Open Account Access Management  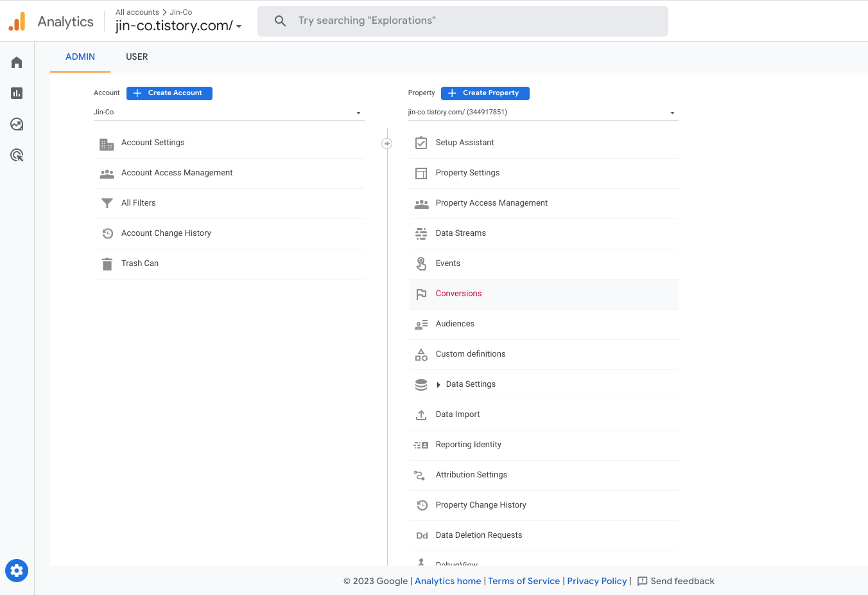[x=229, y=173]
